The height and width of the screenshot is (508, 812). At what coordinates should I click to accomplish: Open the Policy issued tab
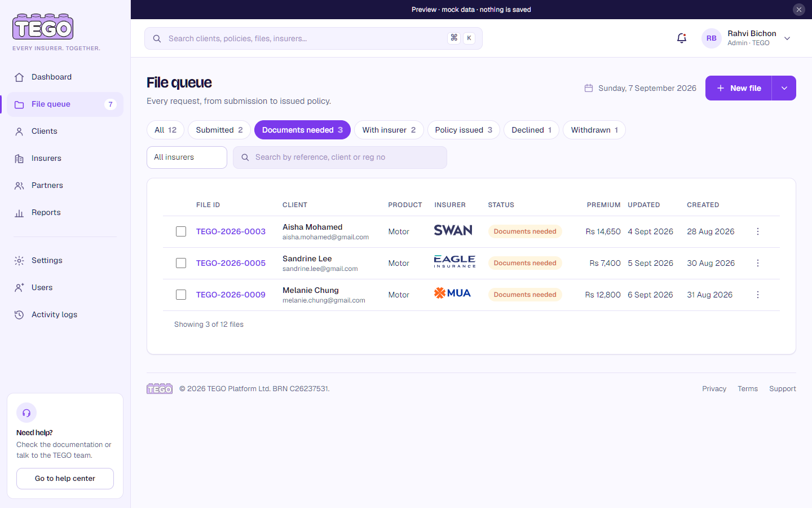coord(464,130)
